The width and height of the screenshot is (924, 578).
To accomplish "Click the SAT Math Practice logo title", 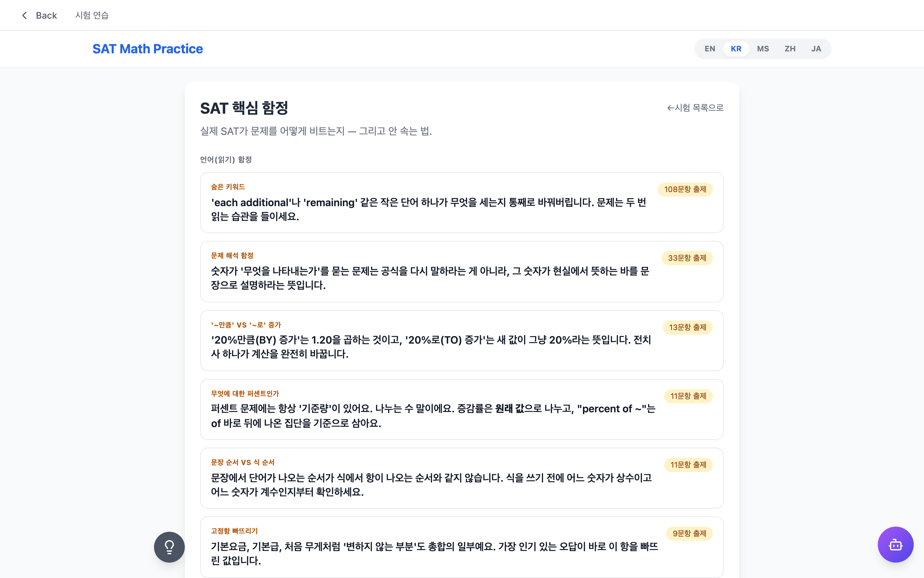I will pos(147,49).
